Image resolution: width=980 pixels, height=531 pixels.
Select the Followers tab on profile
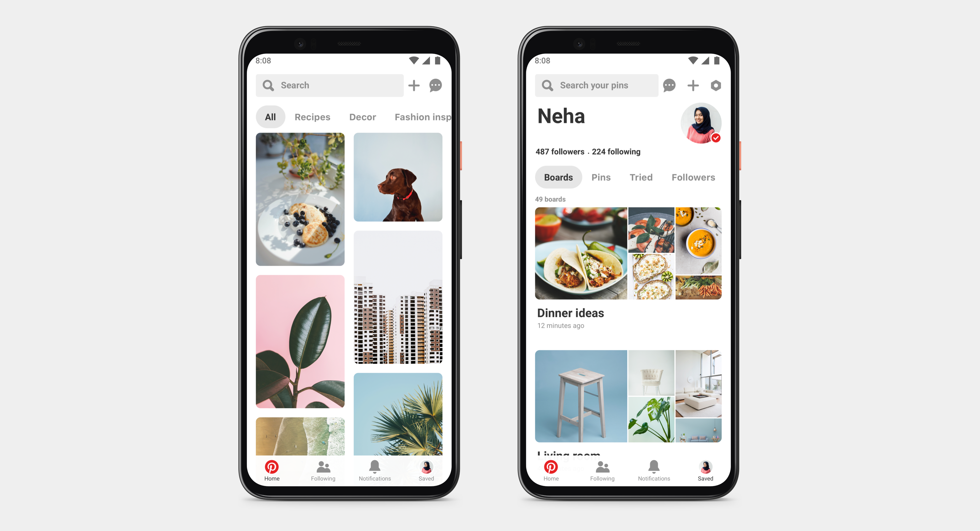tap(694, 177)
